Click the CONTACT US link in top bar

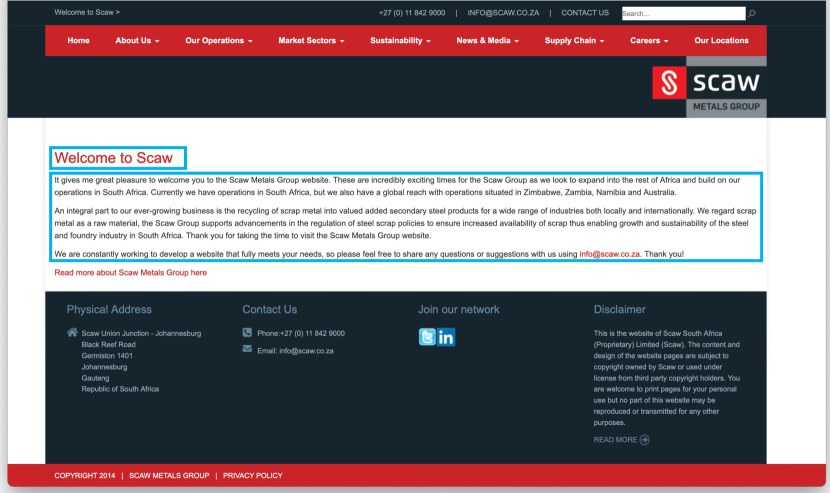point(585,13)
